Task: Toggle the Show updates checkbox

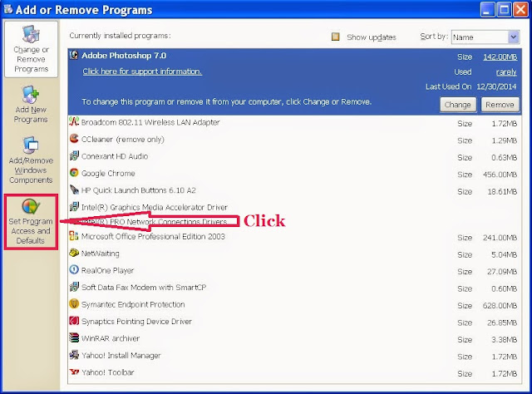Action: [335, 37]
